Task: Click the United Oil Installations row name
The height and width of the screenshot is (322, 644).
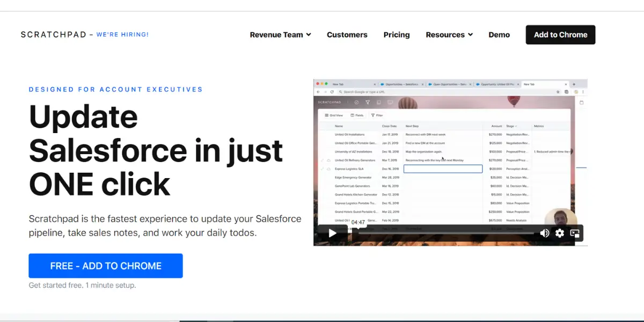Action: tap(350, 135)
